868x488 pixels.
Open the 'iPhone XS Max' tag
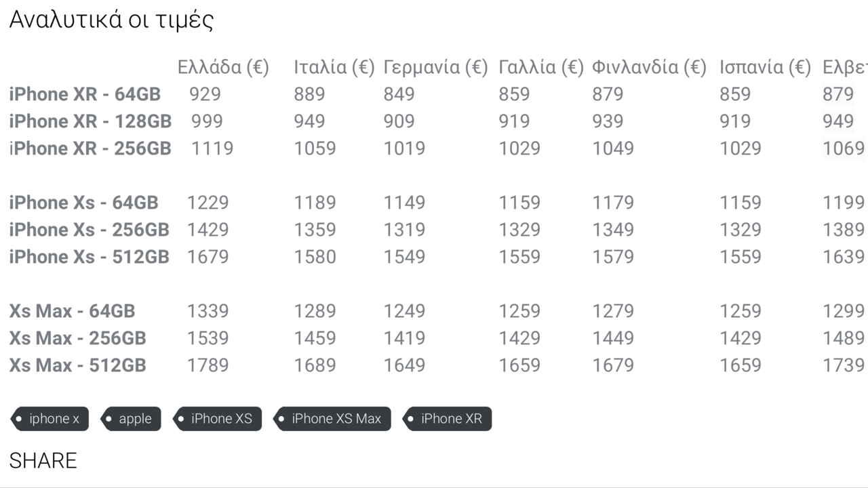tap(332, 419)
